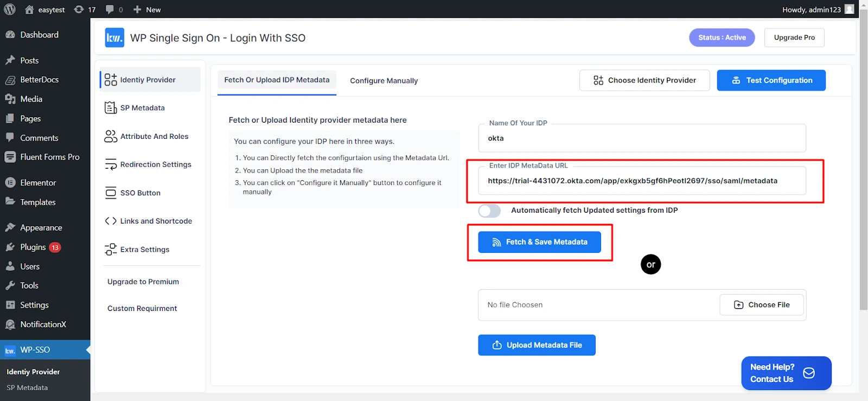
Task: Switch to the Configure Manually tab
Action: 384,81
